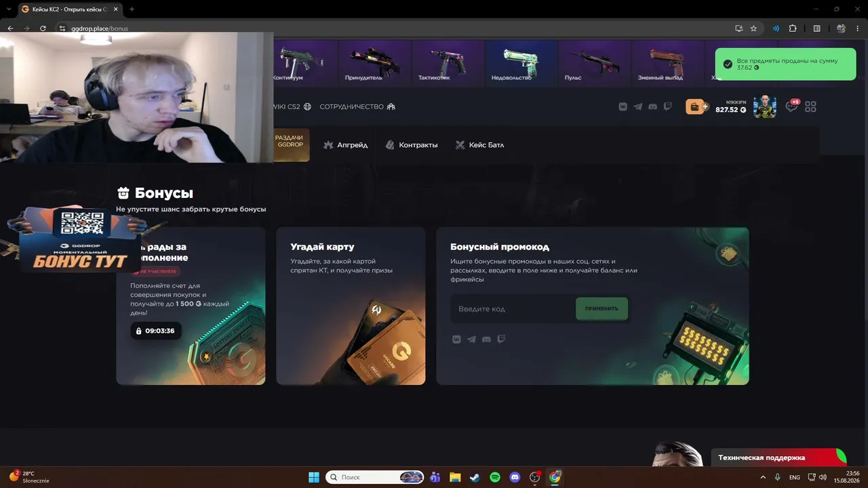Click the ENG language indicator
Viewport: 868px width, 488px height.
click(x=795, y=477)
